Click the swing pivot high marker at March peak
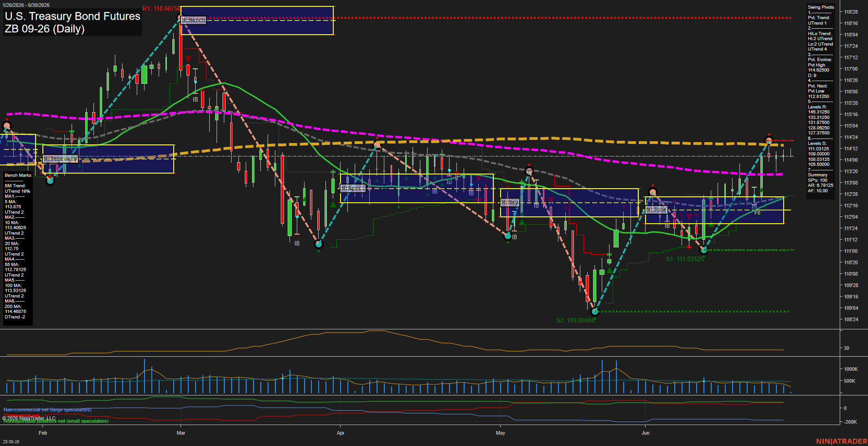The height and width of the screenshot is (446, 868). click(x=180, y=18)
